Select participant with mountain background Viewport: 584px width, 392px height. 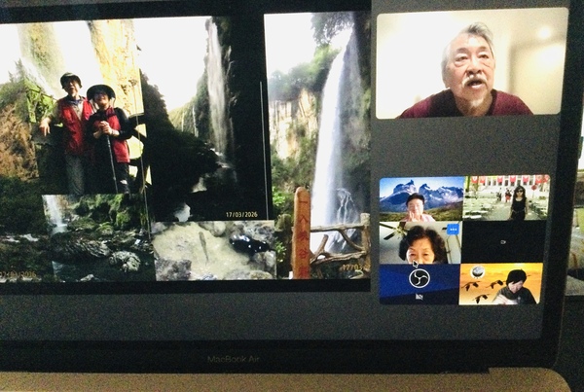421,198
